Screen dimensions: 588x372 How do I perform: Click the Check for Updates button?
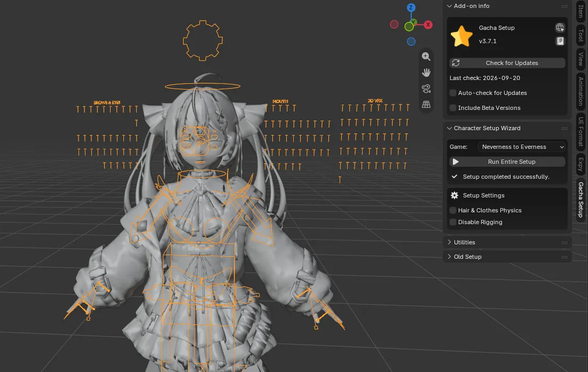507,63
